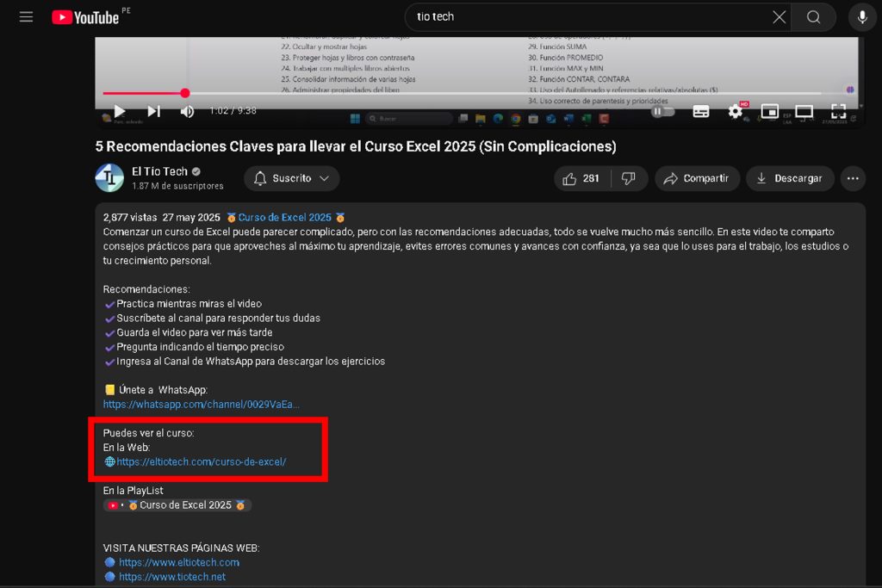Click in the 'tio tech' search field
The height and width of the screenshot is (588, 882).
point(586,17)
